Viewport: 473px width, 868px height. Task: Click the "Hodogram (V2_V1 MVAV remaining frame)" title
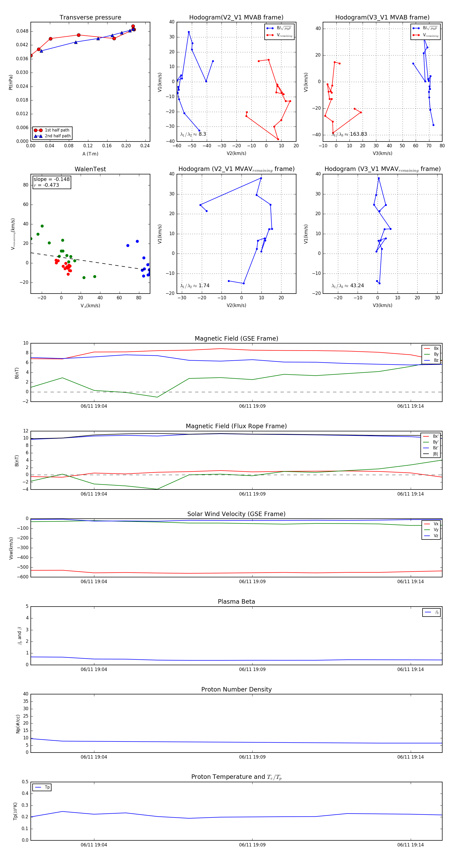(236, 169)
